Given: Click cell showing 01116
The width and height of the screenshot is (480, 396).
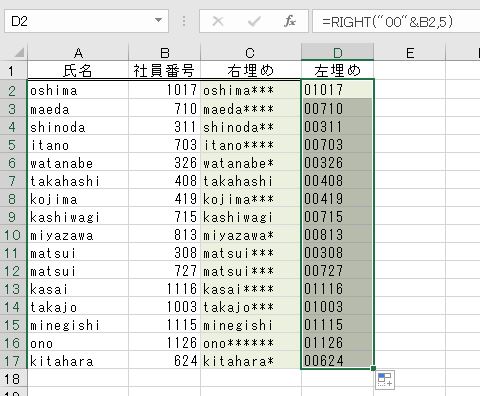Looking at the screenshot, I should 338,289.
